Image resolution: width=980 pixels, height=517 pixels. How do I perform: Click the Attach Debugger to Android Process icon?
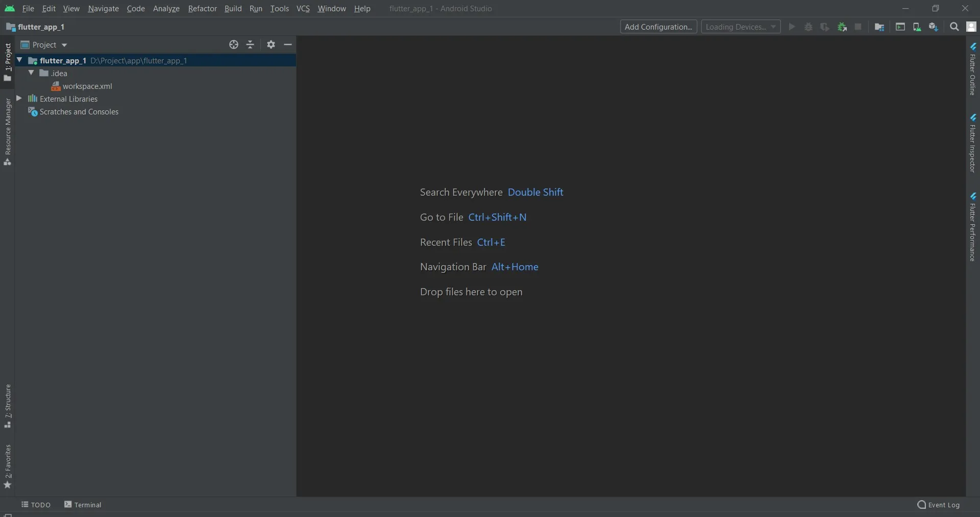[x=842, y=27]
